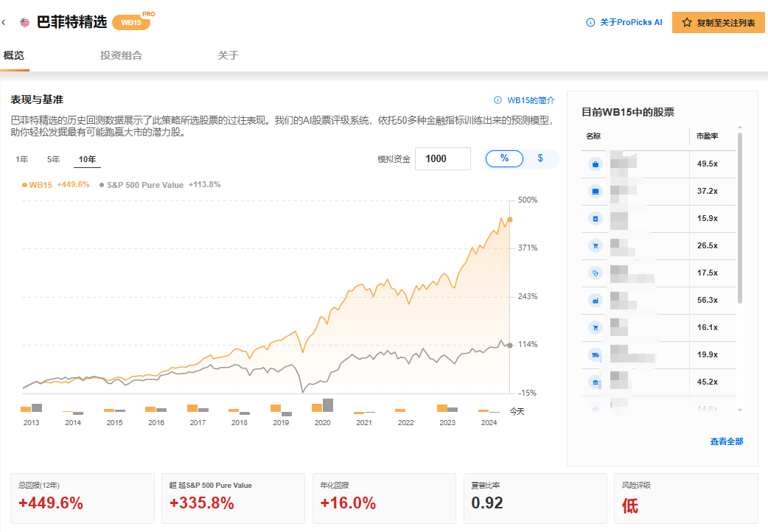Click the back arrow beside 巴菲特精选

tap(4, 22)
